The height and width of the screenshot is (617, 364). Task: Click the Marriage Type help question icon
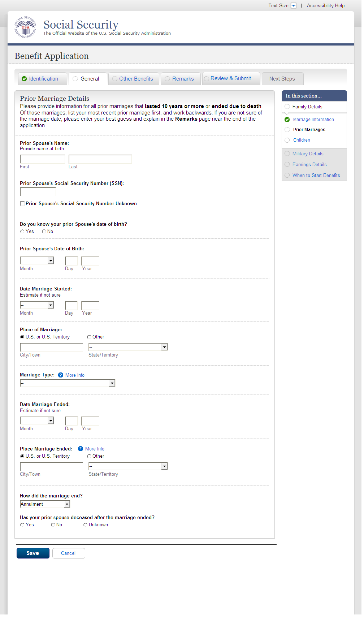tap(61, 375)
